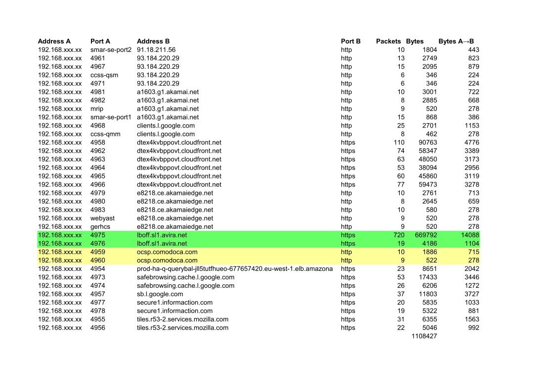Click the prod-ha-q-querybal elb.amazona address

point(235,269)
